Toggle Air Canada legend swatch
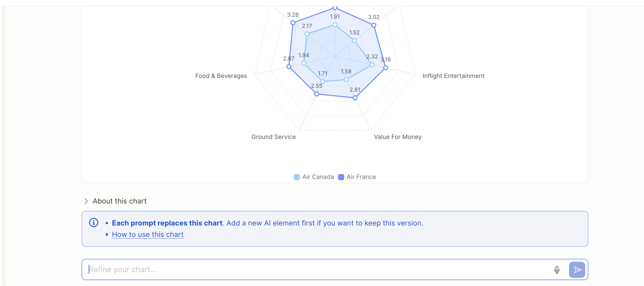The height and width of the screenshot is (286, 644). (x=297, y=177)
